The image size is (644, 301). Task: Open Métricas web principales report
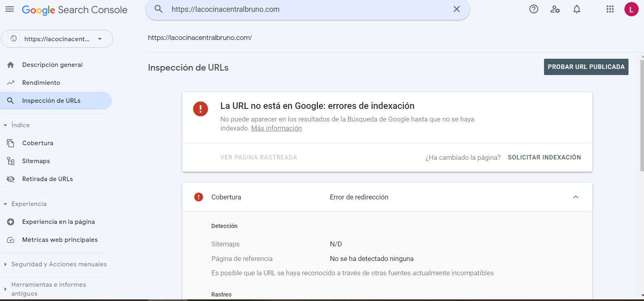click(x=56, y=240)
